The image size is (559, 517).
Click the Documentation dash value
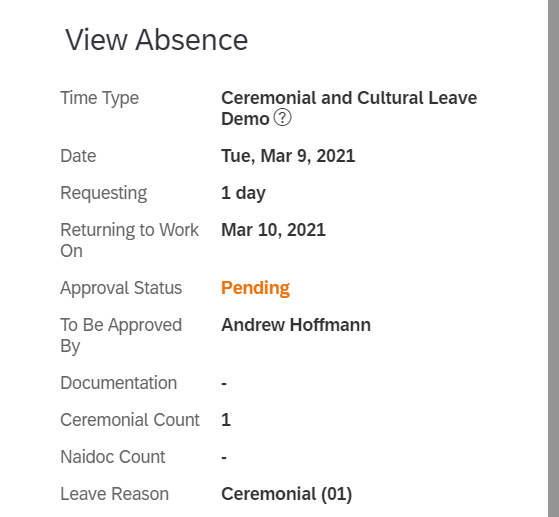[224, 384]
